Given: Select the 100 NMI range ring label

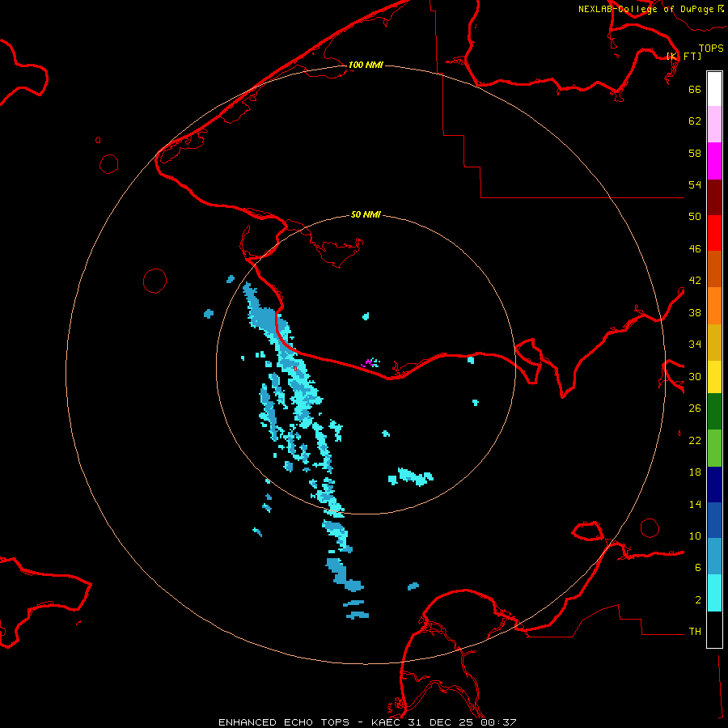Looking at the screenshot, I should (x=366, y=65).
